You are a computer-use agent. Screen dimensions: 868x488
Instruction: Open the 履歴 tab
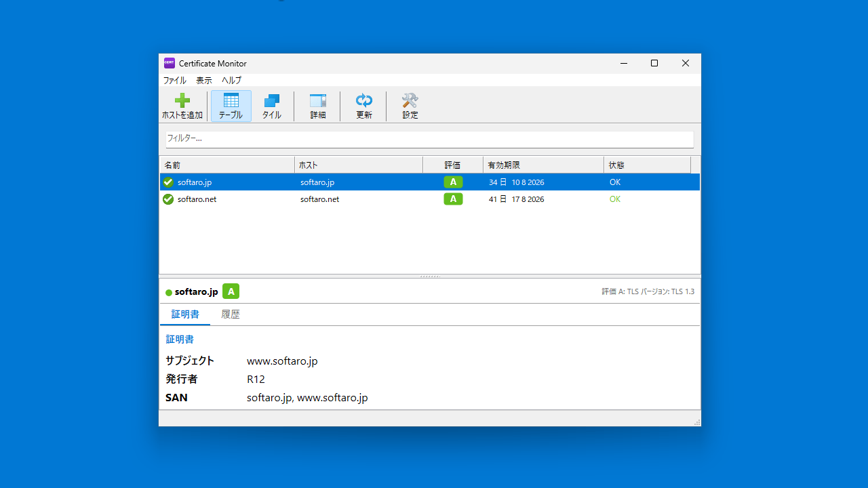tap(231, 314)
